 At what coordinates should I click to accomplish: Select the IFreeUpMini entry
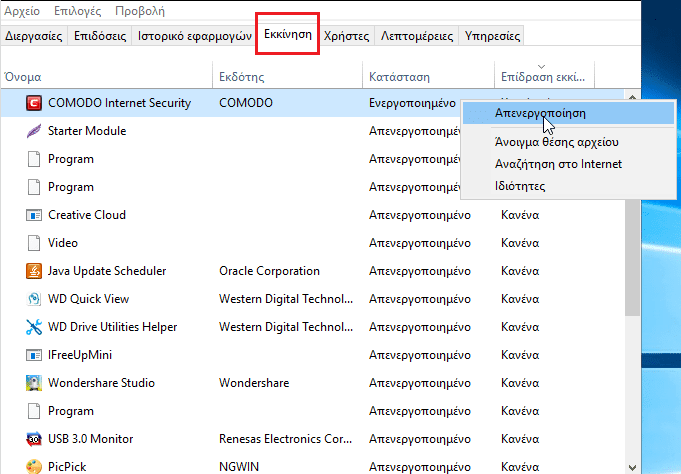coord(80,355)
